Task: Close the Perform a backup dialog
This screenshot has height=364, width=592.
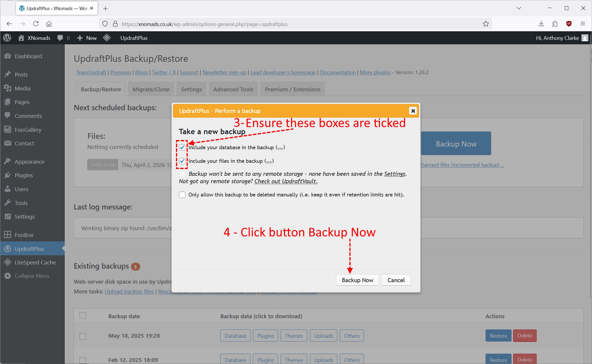Action: pos(413,111)
